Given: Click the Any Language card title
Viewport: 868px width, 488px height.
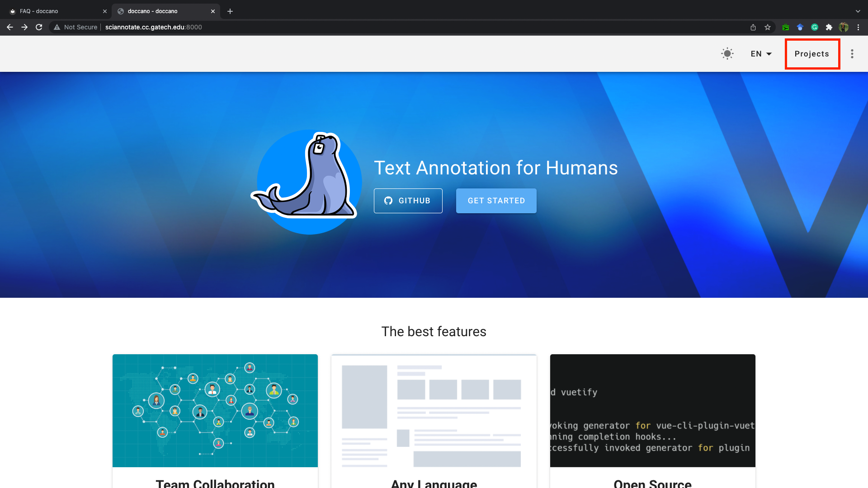Looking at the screenshot, I should click(434, 483).
